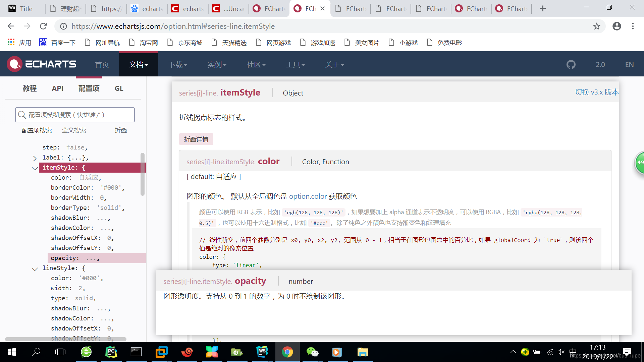This screenshot has height=362, width=644.
Task: Open VirtualBox icon on the taskbar
Action: (161, 352)
